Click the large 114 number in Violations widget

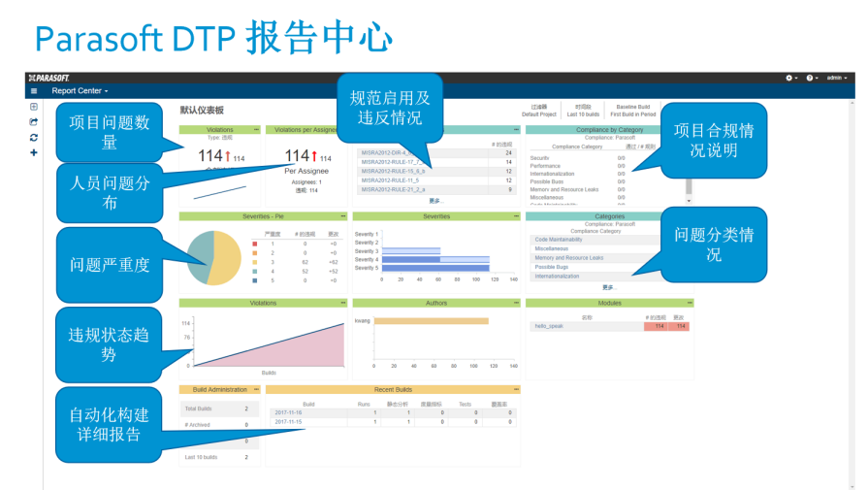click(x=210, y=155)
